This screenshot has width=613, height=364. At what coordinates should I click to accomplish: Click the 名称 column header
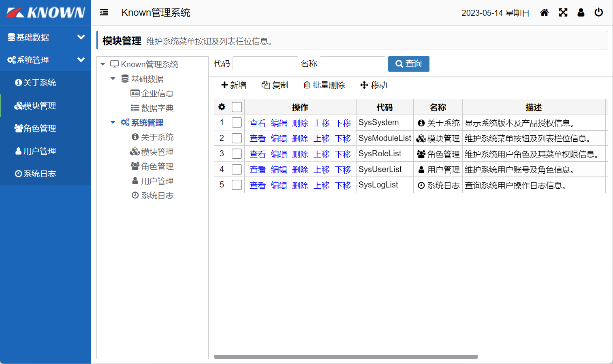coord(438,107)
